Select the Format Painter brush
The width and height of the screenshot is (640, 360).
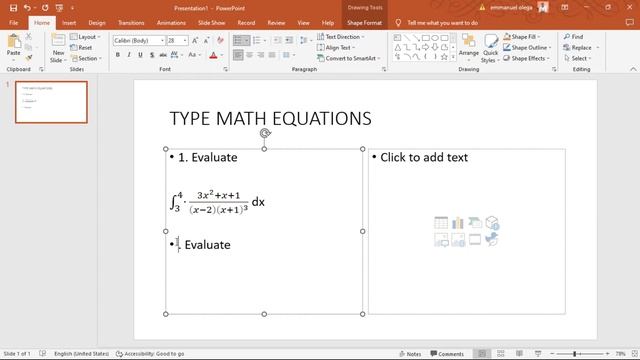[28, 58]
